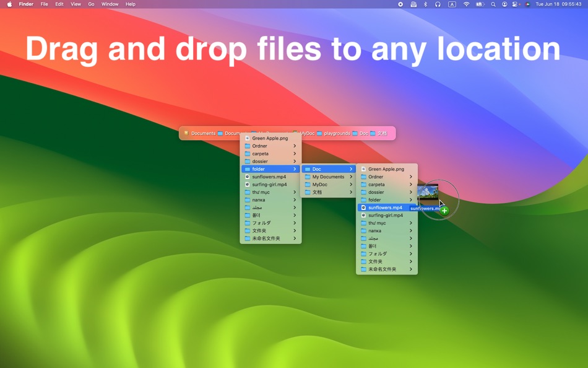Screen dimensions: 588x368
Task: Click the user account menu bar icon
Action: tap(504, 4)
